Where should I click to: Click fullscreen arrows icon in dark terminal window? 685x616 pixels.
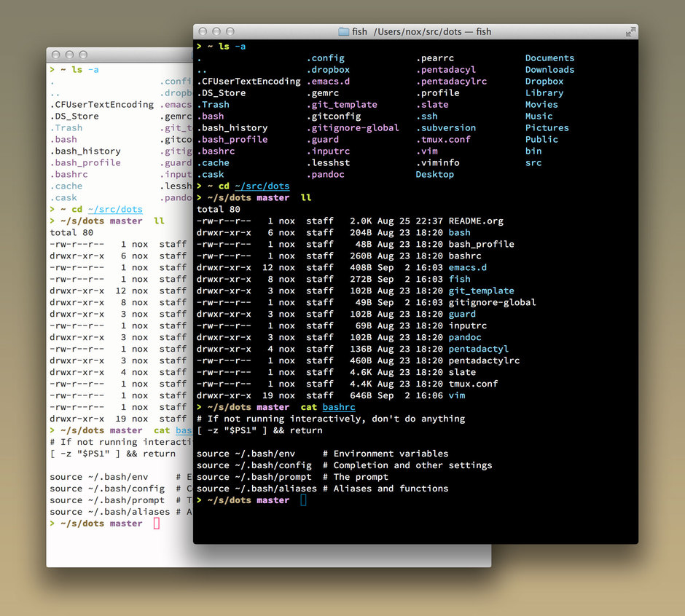630,32
